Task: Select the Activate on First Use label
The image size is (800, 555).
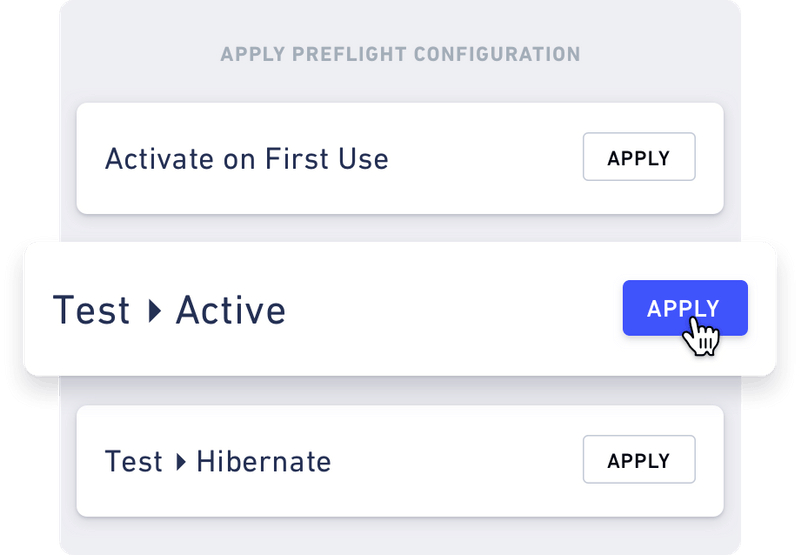Action: (246, 159)
